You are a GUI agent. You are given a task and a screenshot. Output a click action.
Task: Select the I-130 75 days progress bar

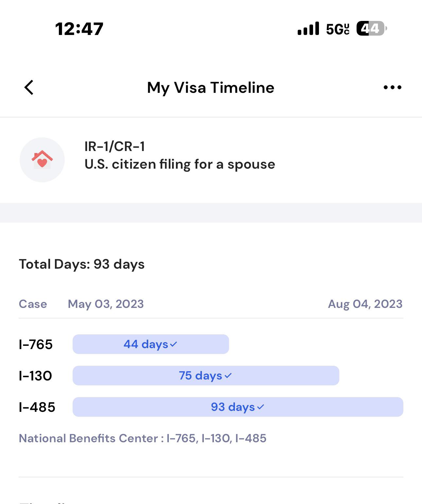[x=205, y=376]
